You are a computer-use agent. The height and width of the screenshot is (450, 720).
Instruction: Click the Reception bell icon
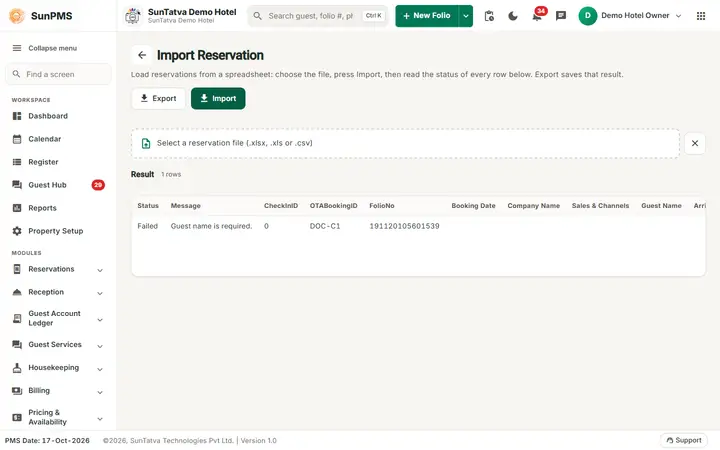[x=17, y=292]
